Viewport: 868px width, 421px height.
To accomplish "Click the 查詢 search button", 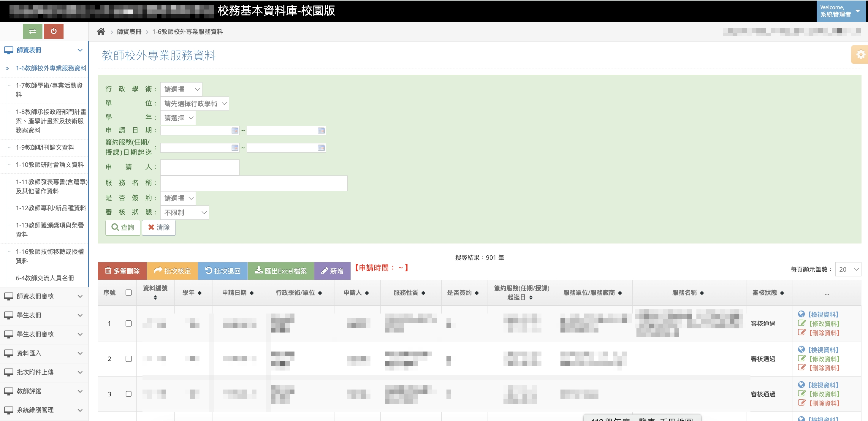I will (123, 228).
